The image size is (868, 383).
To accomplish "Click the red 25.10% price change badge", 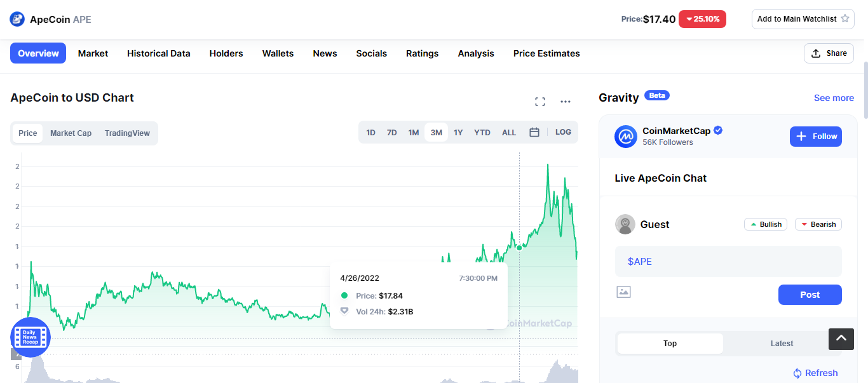I will (x=702, y=19).
